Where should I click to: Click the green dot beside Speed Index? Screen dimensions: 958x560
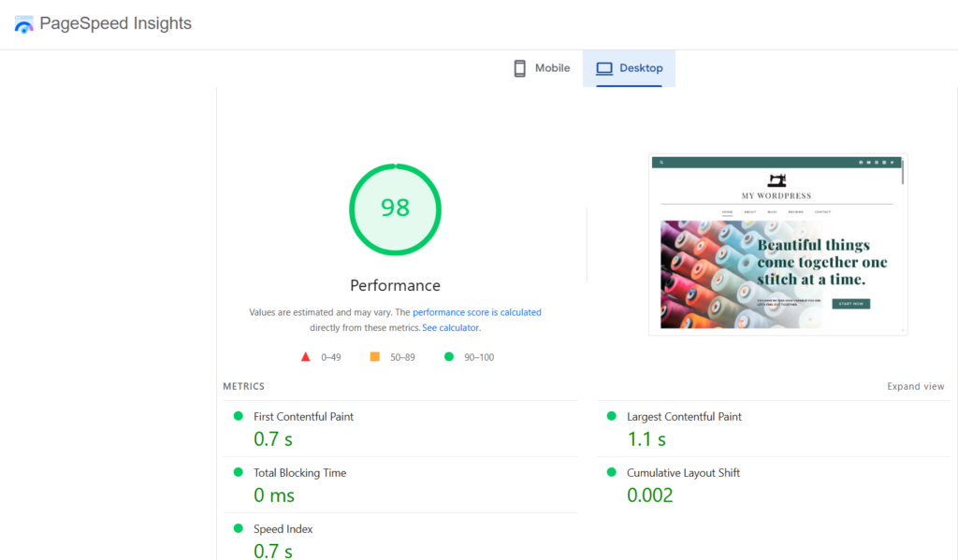click(239, 528)
